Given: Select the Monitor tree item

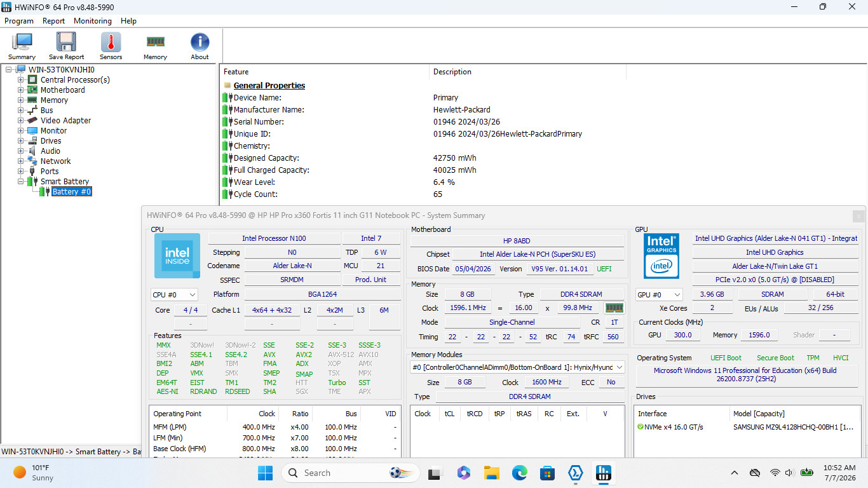Looking at the screenshot, I should 53,130.
